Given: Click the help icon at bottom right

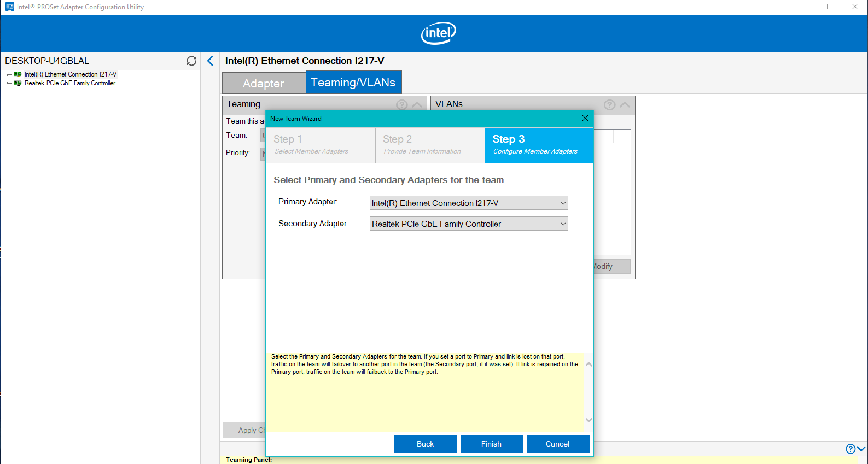Looking at the screenshot, I should [x=850, y=449].
